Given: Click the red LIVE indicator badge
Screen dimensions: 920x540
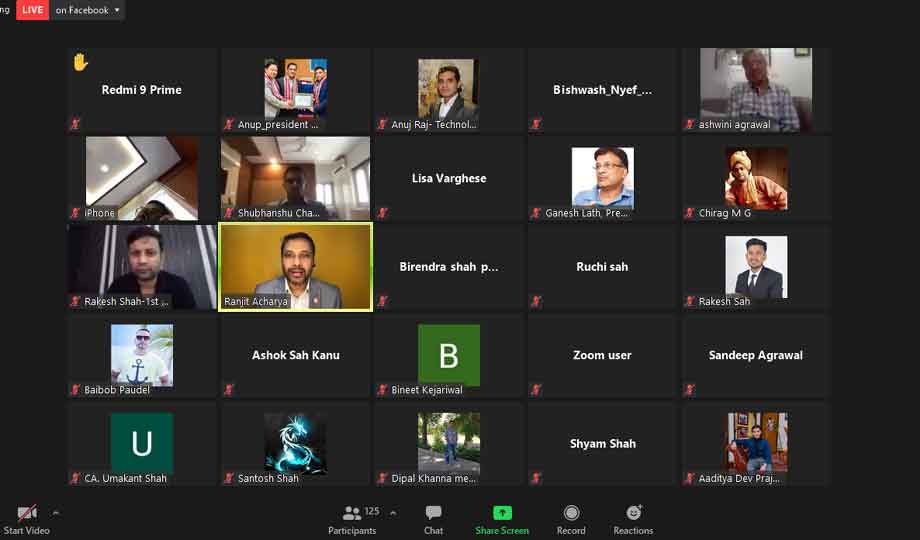Looking at the screenshot, I should tap(32, 10).
